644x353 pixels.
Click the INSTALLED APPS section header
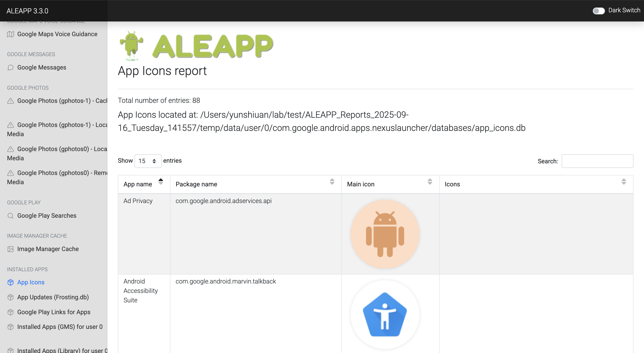(27, 269)
